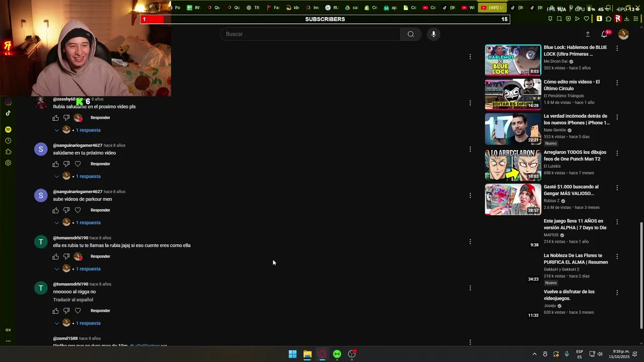Open TikTok from the browser sidebar
The image size is (644, 362).
click(8, 113)
